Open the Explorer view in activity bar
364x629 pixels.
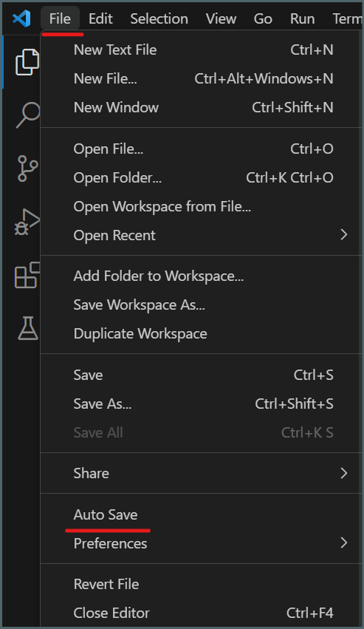[x=27, y=62]
